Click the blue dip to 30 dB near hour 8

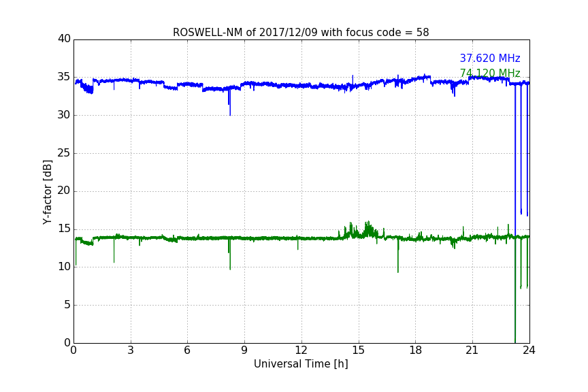pyautogui.click(x=230, y=103)
